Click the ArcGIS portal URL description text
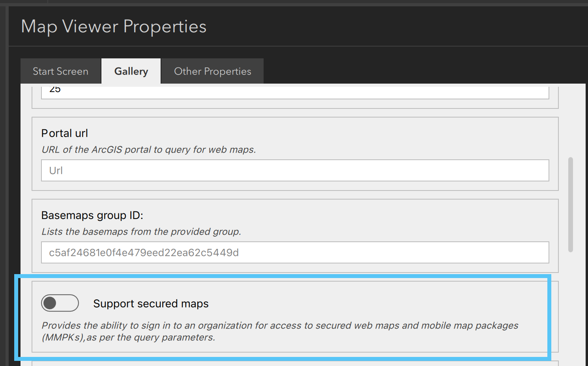 (148, 150)
